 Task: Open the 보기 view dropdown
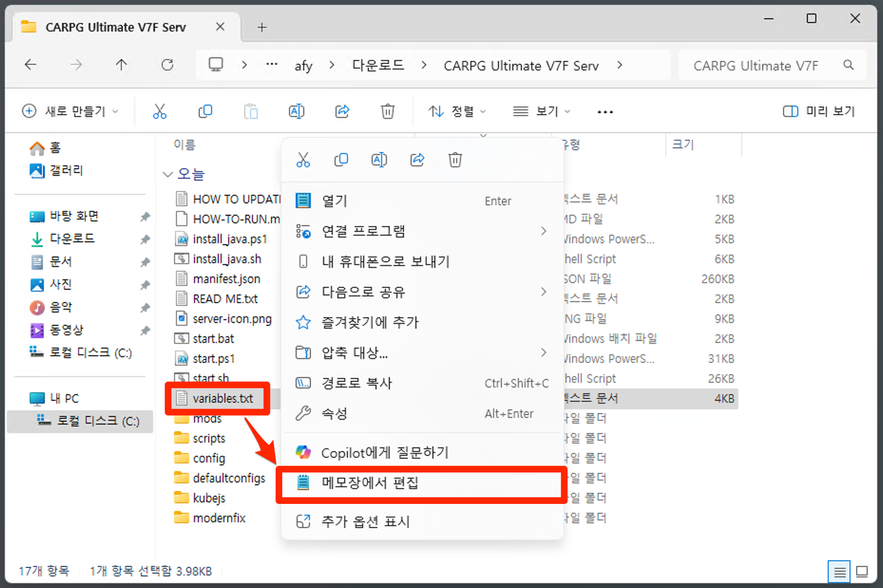click(x=541, y=112)
